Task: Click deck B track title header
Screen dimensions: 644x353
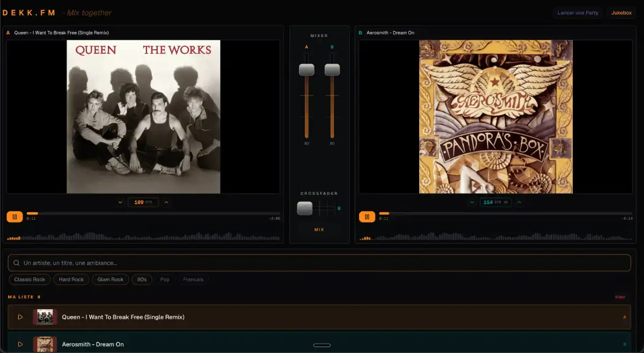Action: coord(390,33)
